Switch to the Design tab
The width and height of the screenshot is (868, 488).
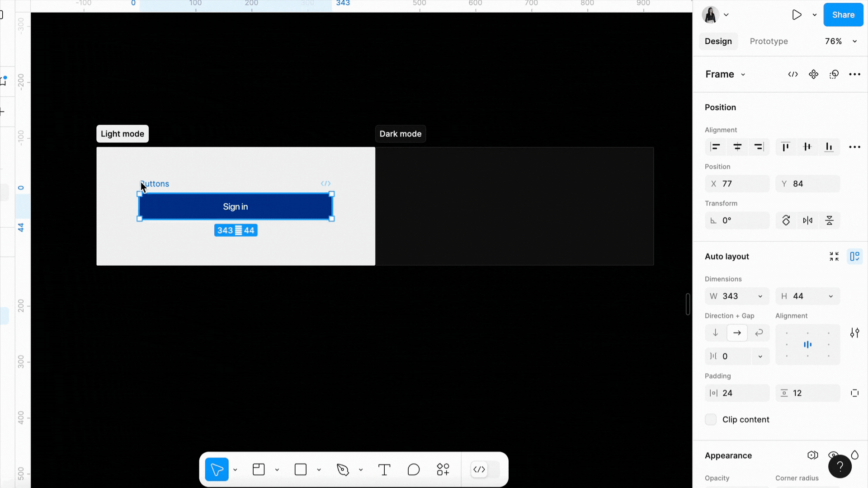[718, 41]
